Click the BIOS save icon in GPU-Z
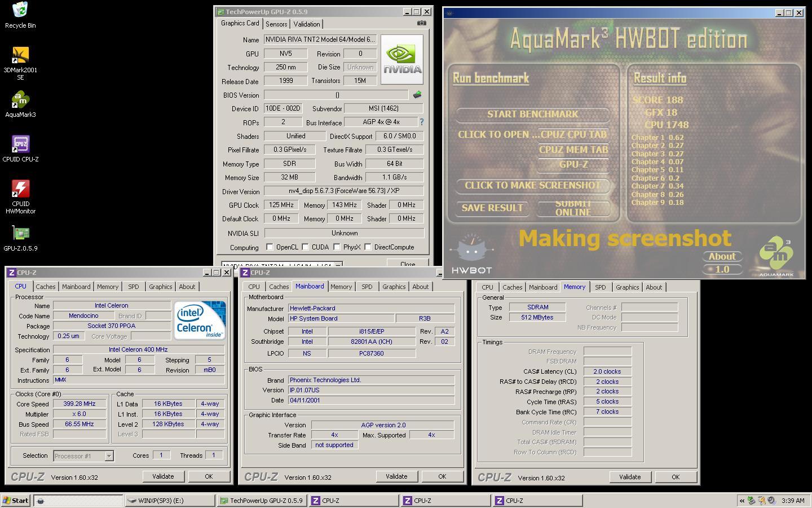 pos(417,95)
